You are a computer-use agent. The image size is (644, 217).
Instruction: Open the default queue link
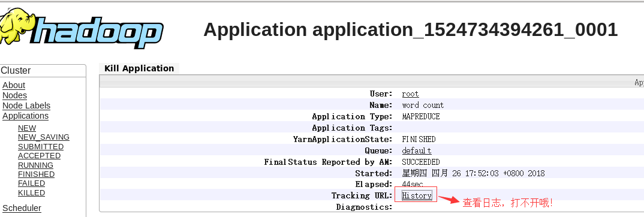(417, 150)
